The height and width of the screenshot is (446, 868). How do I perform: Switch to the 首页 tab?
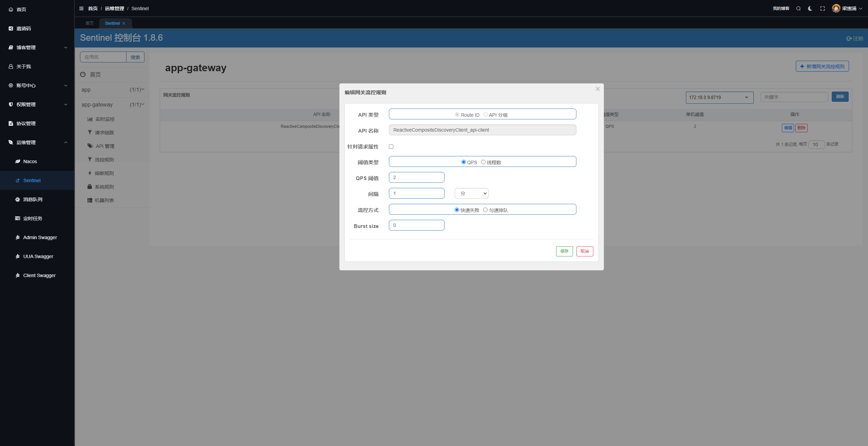[90, 23]
